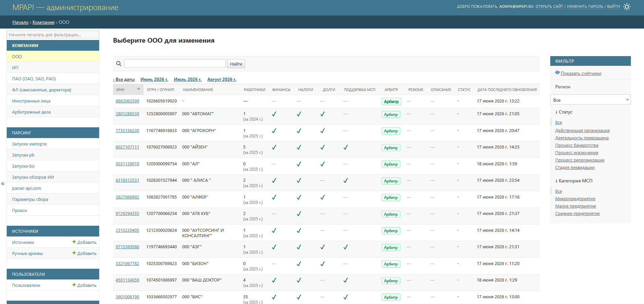Filter category by Среднее предприятие

(x=577, y=214)
